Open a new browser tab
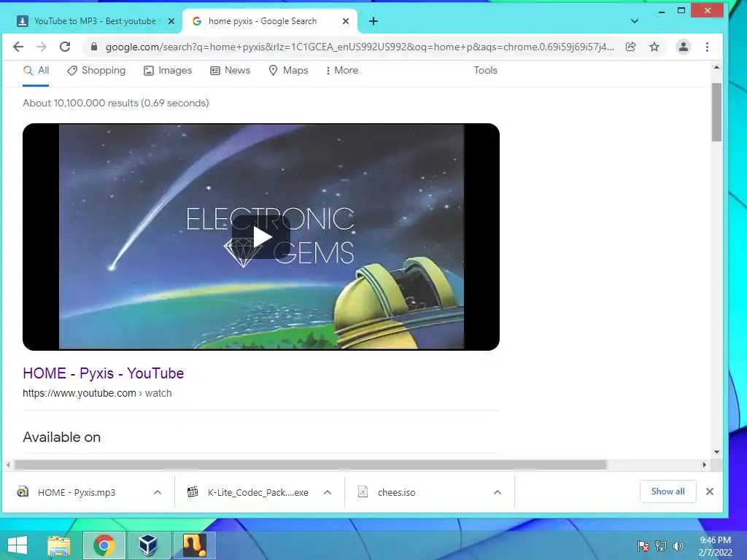The width and height of the screenshot is (747, 560). coord(373,21)
